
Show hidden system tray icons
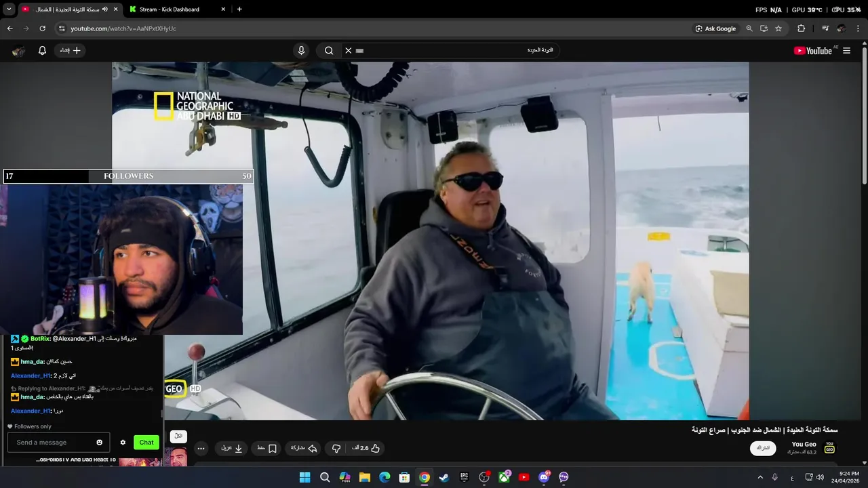coord(760,477)
